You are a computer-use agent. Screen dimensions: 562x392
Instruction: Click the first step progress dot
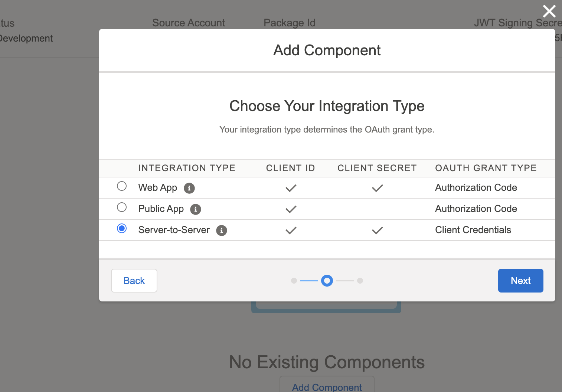[x=294, y=281]
